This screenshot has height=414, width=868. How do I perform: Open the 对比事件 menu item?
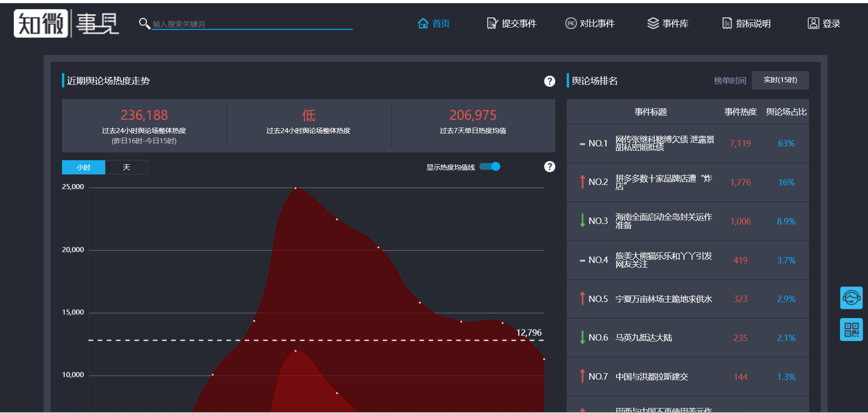coord(597,23)
